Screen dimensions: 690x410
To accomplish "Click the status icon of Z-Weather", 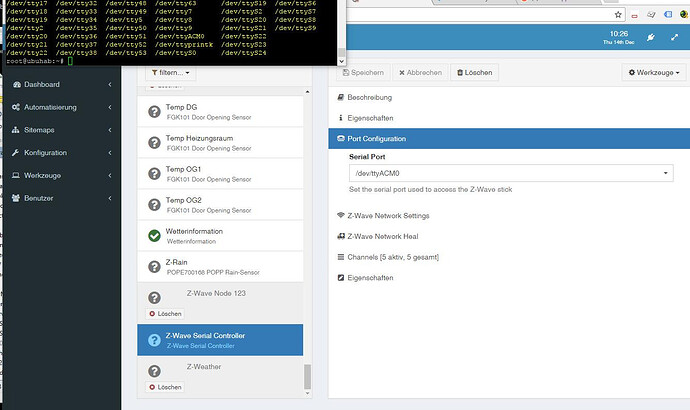I will pyautogui.click(x=154, y=371).
